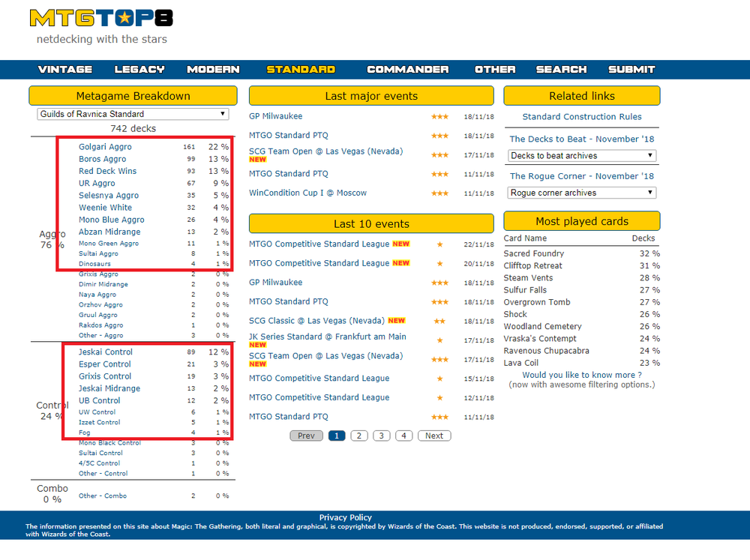Open the Rogue corner archives dropdown
Image resolution: width=750 pixels, height=560 pixels.
pyautogui.click(x=581, y=193)
